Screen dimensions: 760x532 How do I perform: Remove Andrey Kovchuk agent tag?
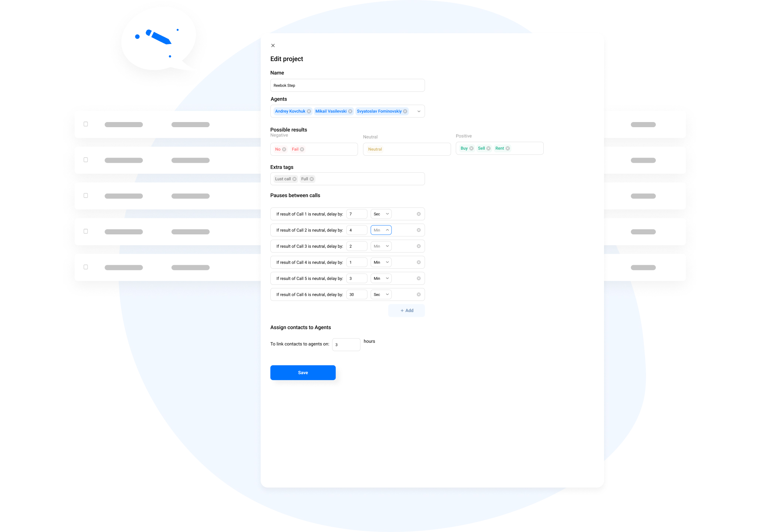(x=309, y=111)
